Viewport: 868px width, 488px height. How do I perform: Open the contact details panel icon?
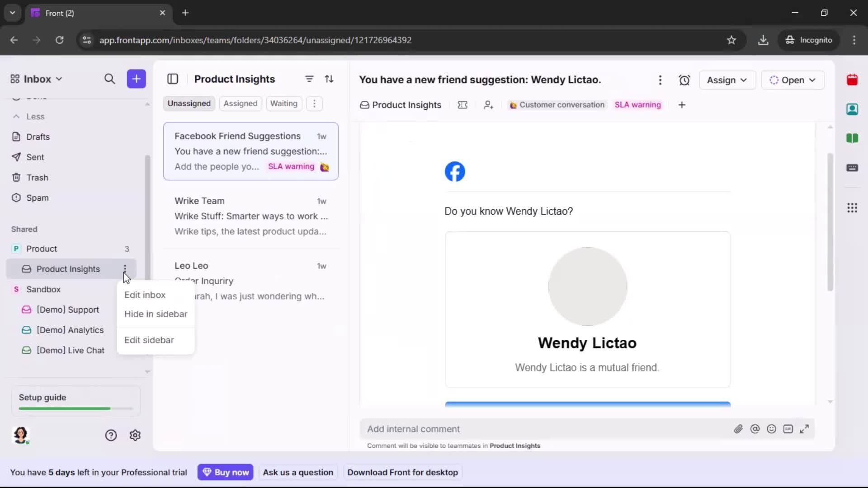(853, 109)
